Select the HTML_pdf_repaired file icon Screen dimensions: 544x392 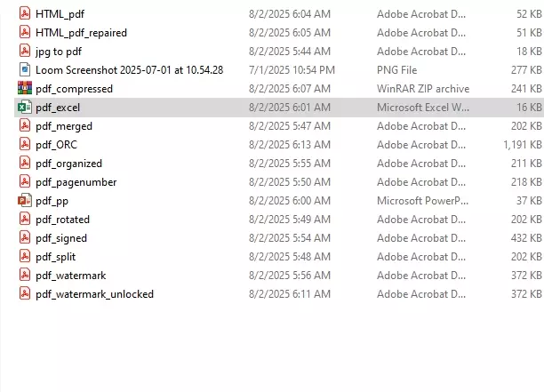pos(25,33)
